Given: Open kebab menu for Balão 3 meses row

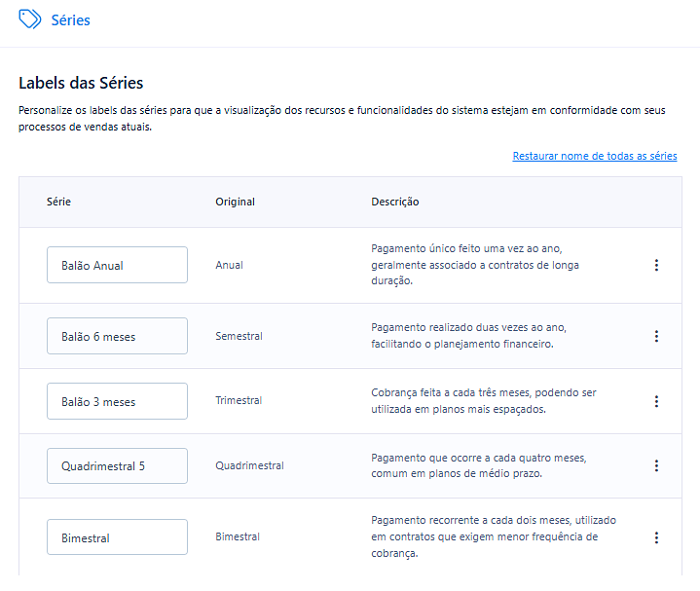Looking at the screenshot, I should click(656, 401).
